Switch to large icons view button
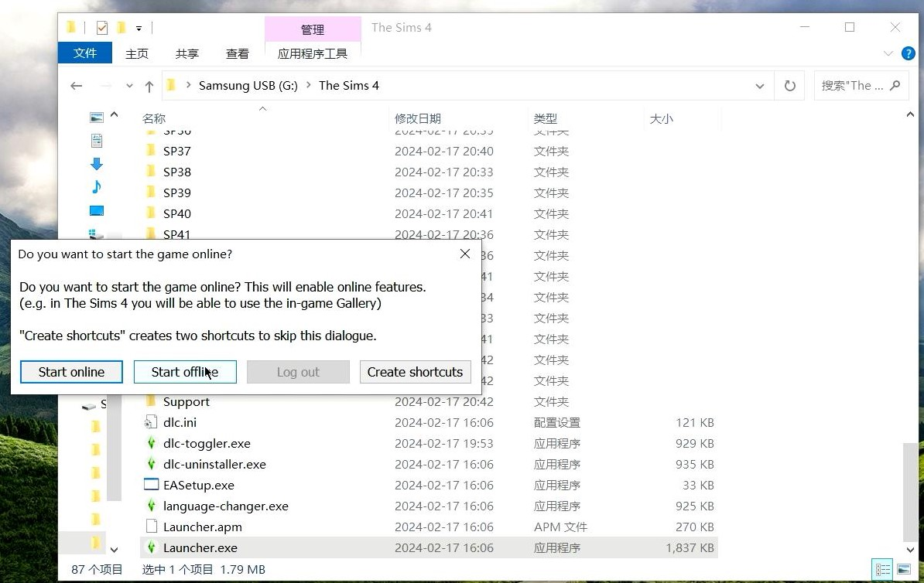The height and width of the screenshot is (583, 924). tap(903, 569)
